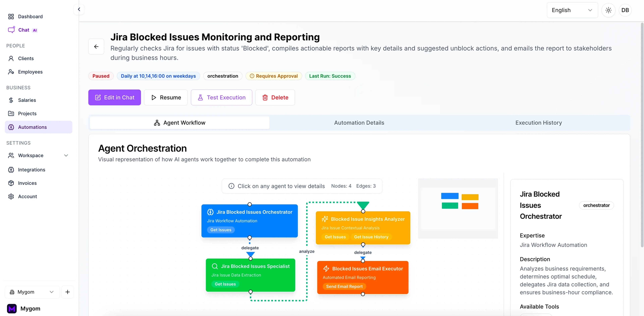The image size is (644, 316).
Task: Open the Dashboard section
Action: [x=11, y=16]
